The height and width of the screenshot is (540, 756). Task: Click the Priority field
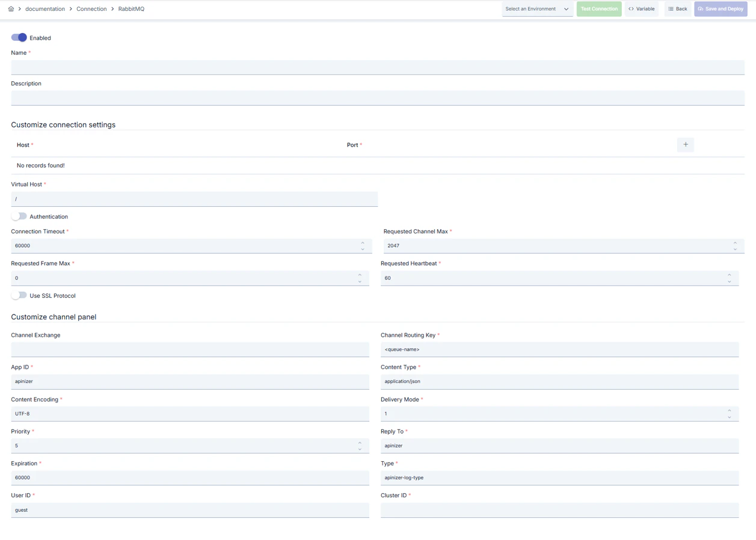click(190, 446)
